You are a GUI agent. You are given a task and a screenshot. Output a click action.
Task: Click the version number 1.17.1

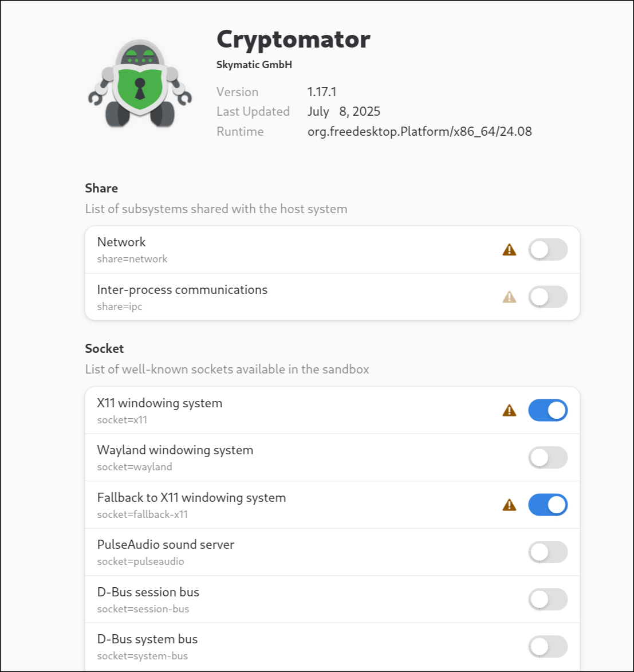point(322,92)
